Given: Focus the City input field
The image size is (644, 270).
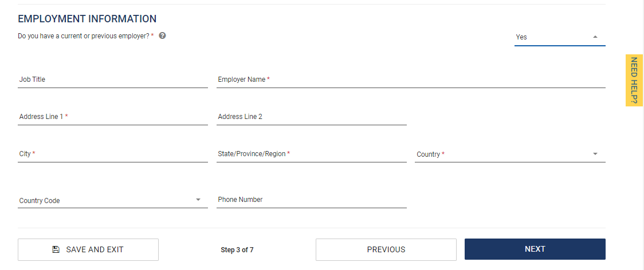Looking at the screenshot, I should pos(113,154).
